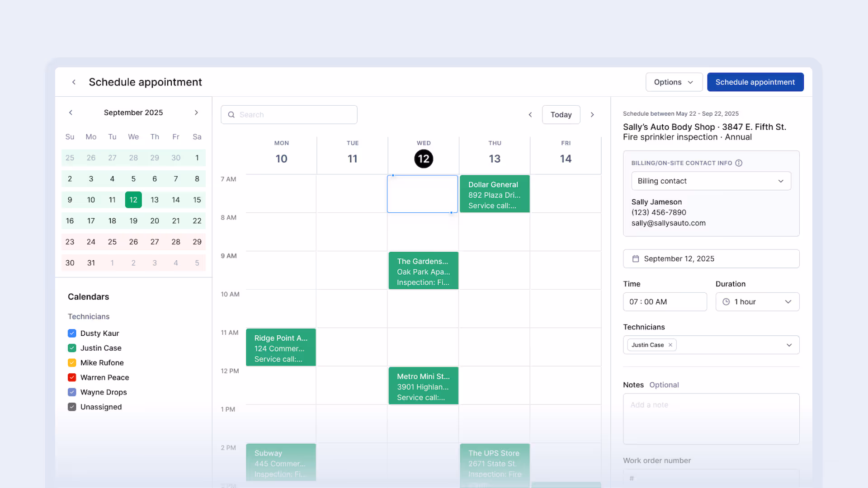The height and width of the screenshot is (488, 868).
Task: Open the Options dropdown
Action: point(674,82)
